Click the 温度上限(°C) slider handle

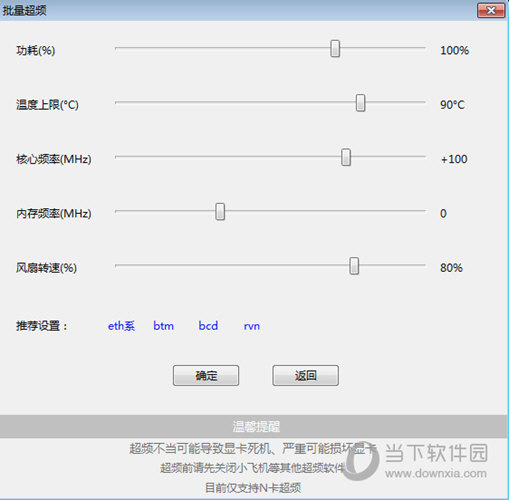coord(360,103)
